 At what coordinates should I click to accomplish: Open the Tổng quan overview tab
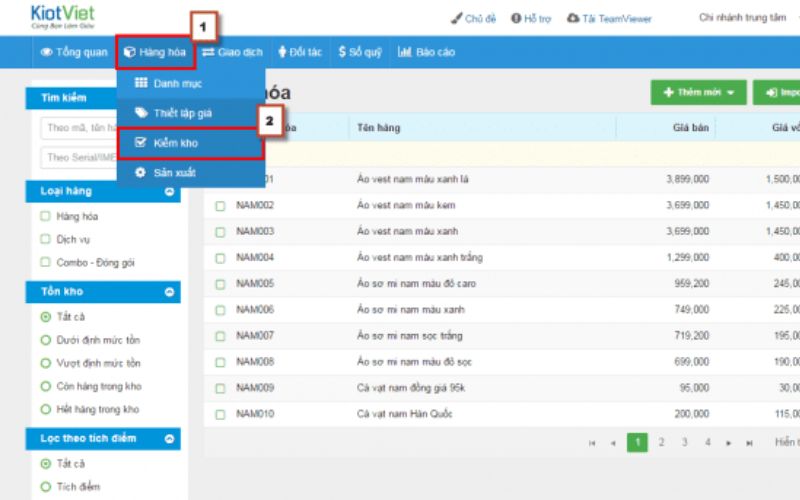click(x=73, y=52)
